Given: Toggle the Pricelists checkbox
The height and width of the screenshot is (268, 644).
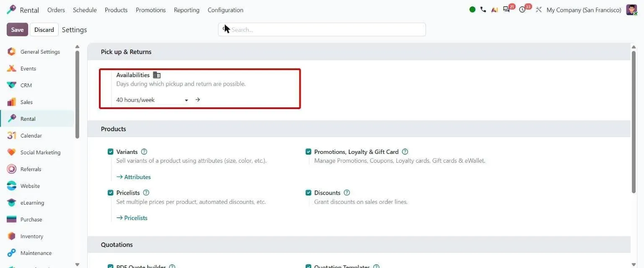Looking at the screenshot, I should click(x=111, y=193).
